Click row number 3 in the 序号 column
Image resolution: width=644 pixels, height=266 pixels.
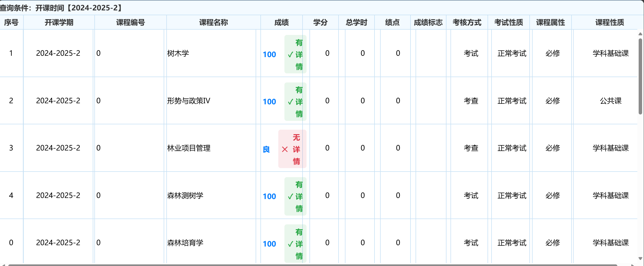click(x=11, y=148)
